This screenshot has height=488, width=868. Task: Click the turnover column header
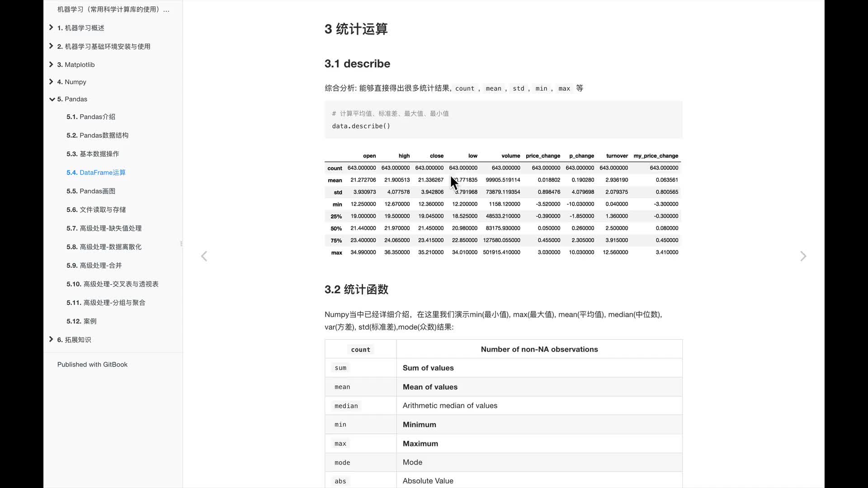pos(617,156)
